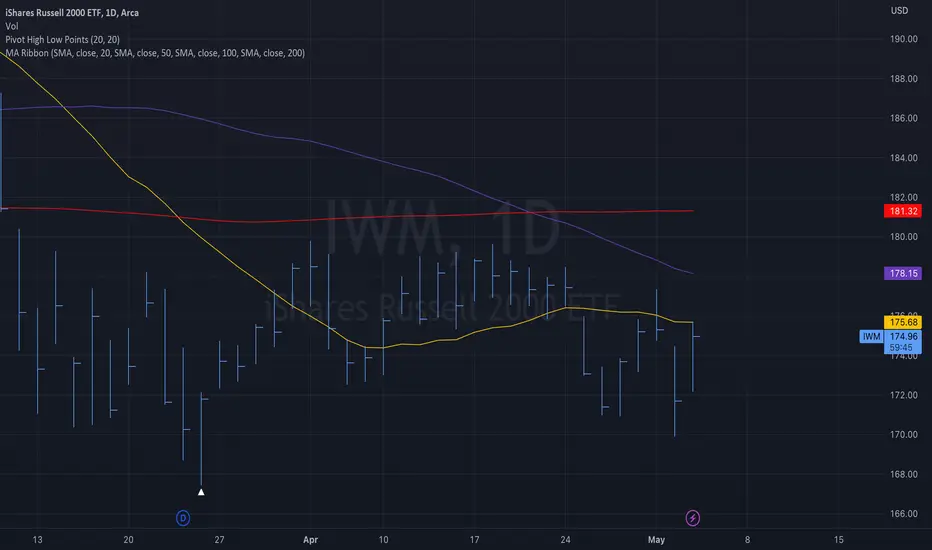
Task: Select the Vol indicator legend
Action: click(12, 26)
